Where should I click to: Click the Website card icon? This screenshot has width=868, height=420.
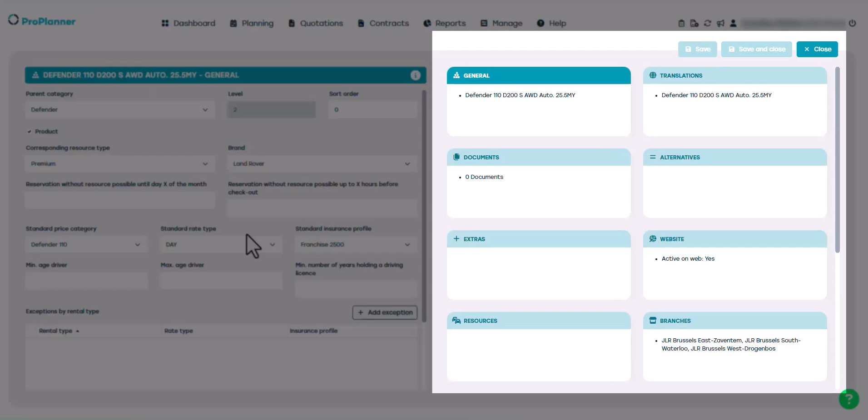point(653,239)
